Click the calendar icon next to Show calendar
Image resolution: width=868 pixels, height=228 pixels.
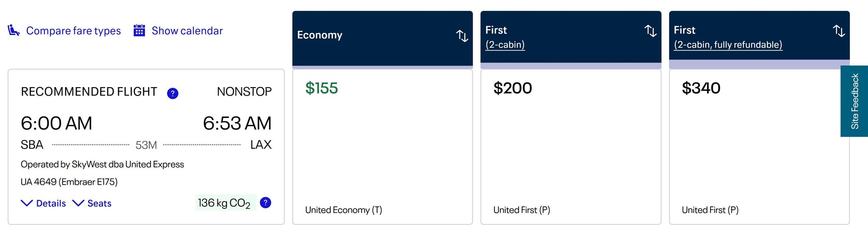click(x=139, y=30)
